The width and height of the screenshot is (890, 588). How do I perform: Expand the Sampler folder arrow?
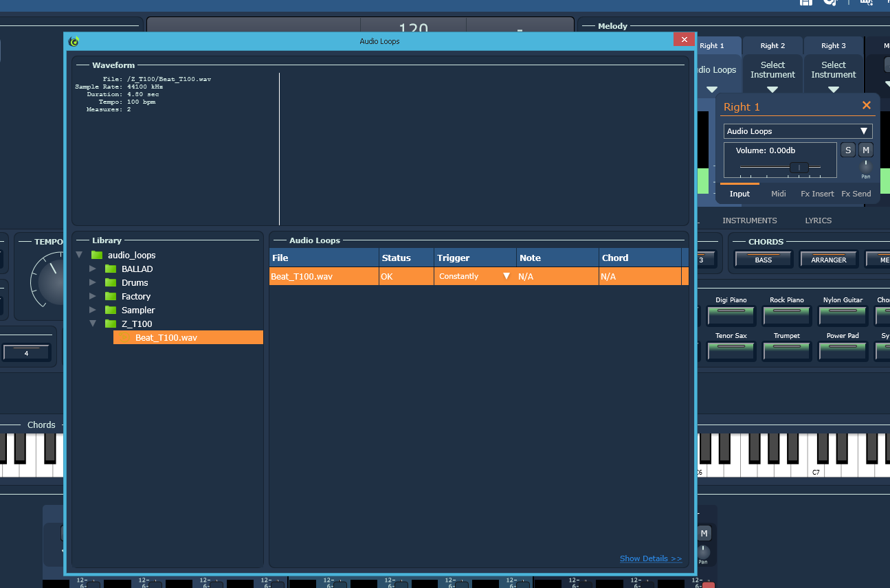pyautogui.click(x=93, y=310)
